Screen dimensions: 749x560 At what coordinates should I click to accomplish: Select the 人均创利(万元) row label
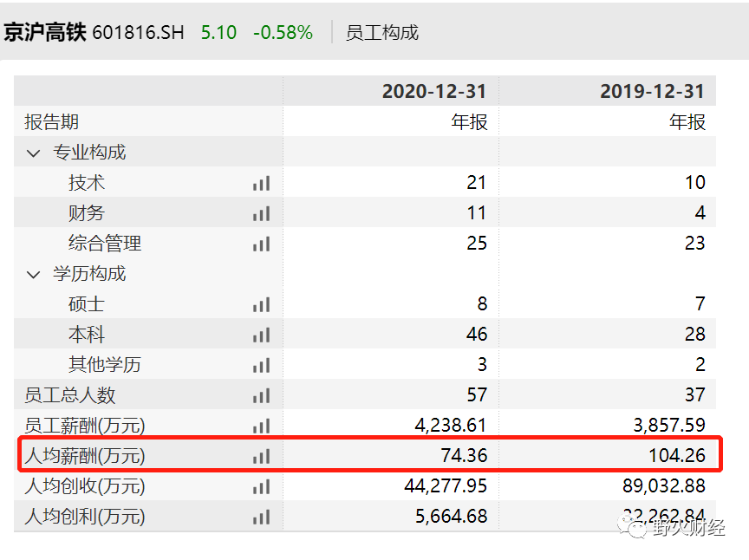(x=85, y=517)
